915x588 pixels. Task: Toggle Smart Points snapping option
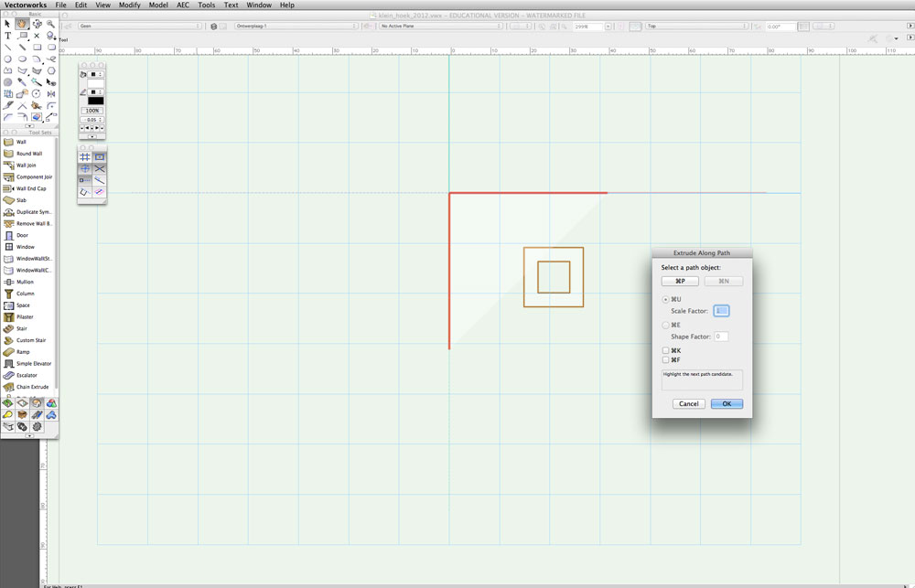pyautogui.click(x=84, y=180)
